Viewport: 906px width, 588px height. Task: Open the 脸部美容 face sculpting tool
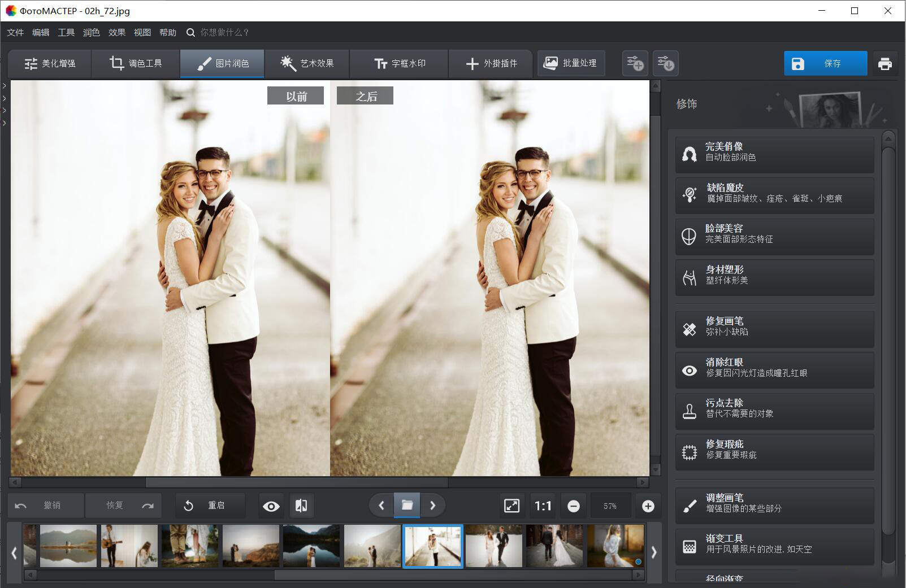[x=774, y=236]
